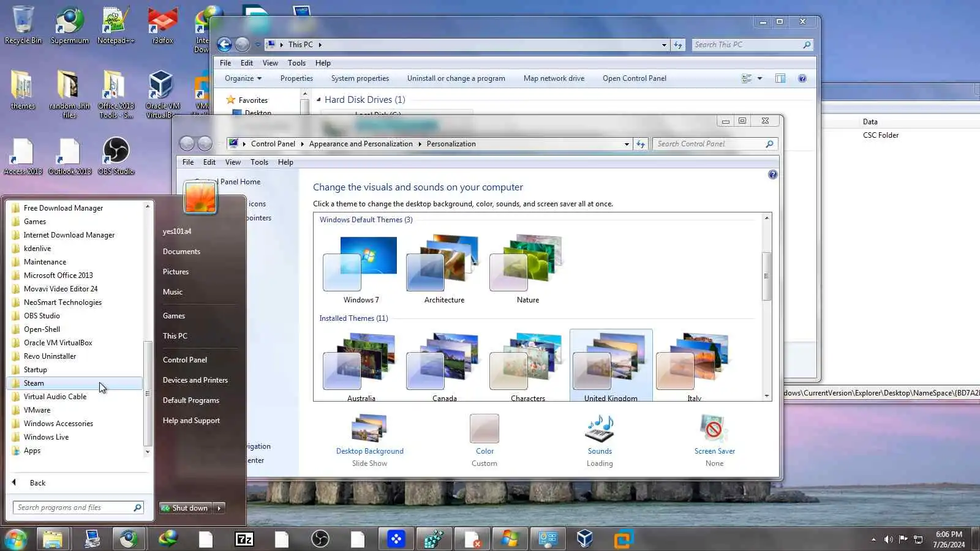Image resolution: width=980 pixels, height=551 pixels.
Task: Choose the Italy theme
Action: click(x=694, y=366)
